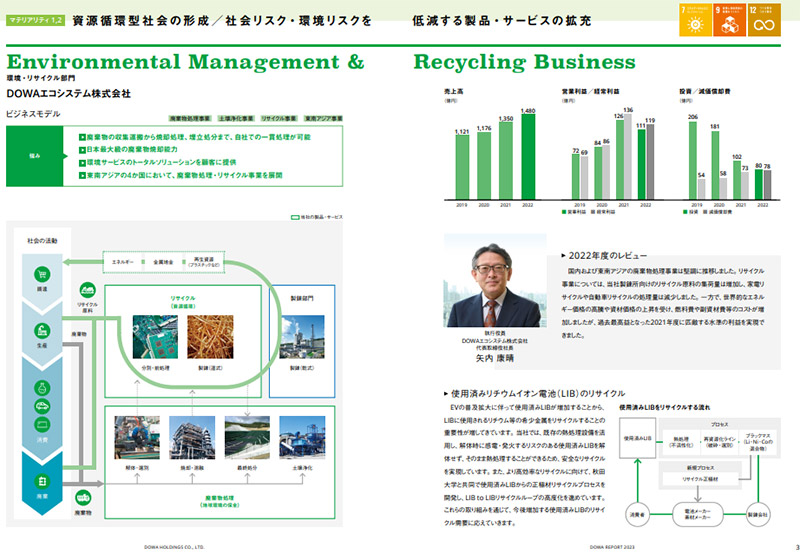Click the 東南アジア事業 tag
The width and height of the screenshot is (800, 554).
tap(323, 118)
